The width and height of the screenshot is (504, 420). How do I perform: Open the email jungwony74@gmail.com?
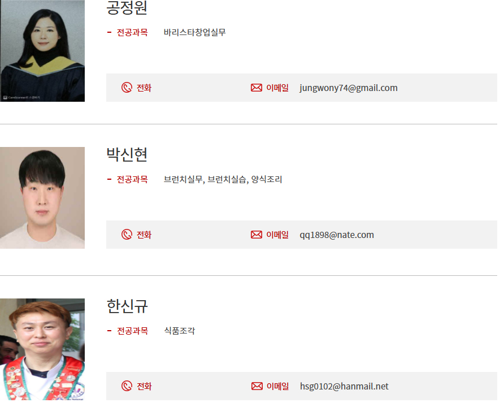click(349, 88)
